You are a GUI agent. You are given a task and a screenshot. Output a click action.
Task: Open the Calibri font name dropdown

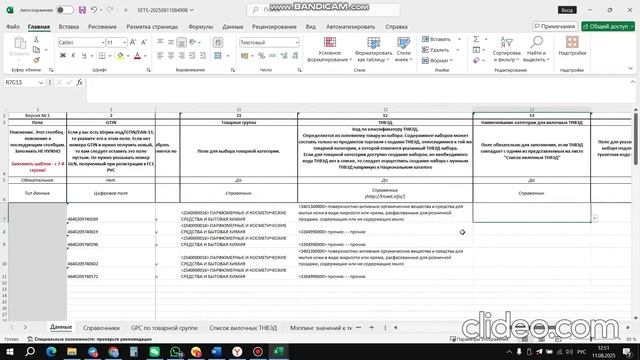click(102, 42)
